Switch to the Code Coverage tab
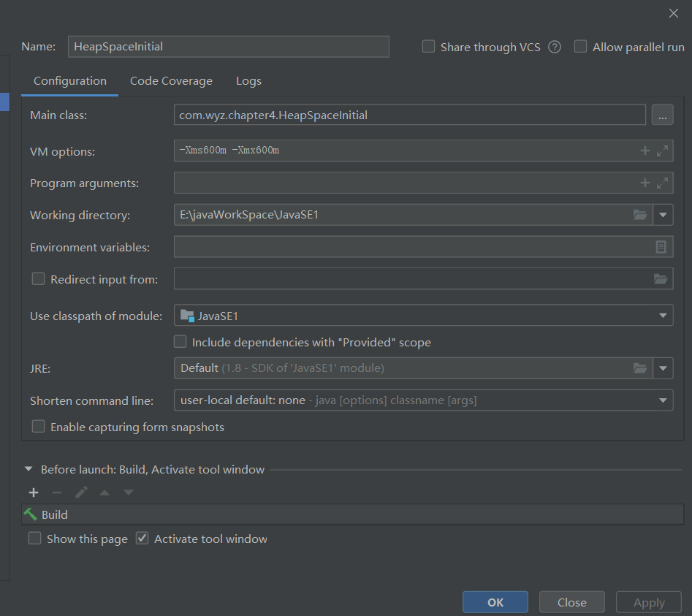692x616 pixels. [171, 81]
